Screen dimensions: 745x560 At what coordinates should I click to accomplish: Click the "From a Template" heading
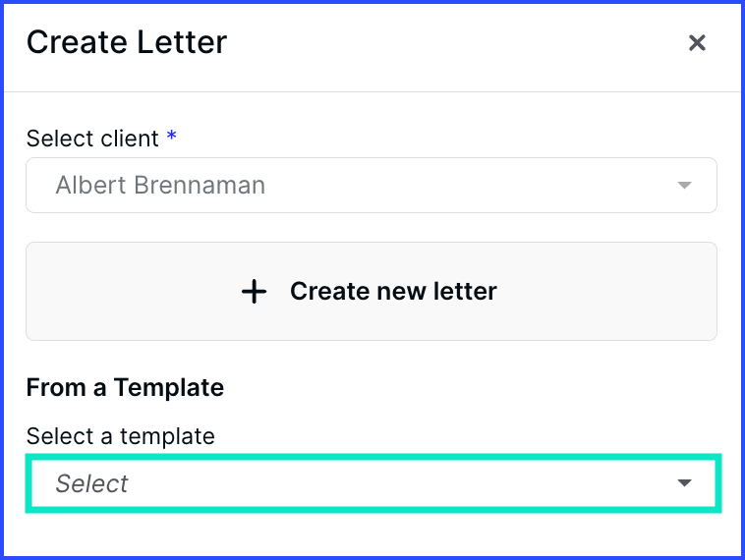pos(125,388)
